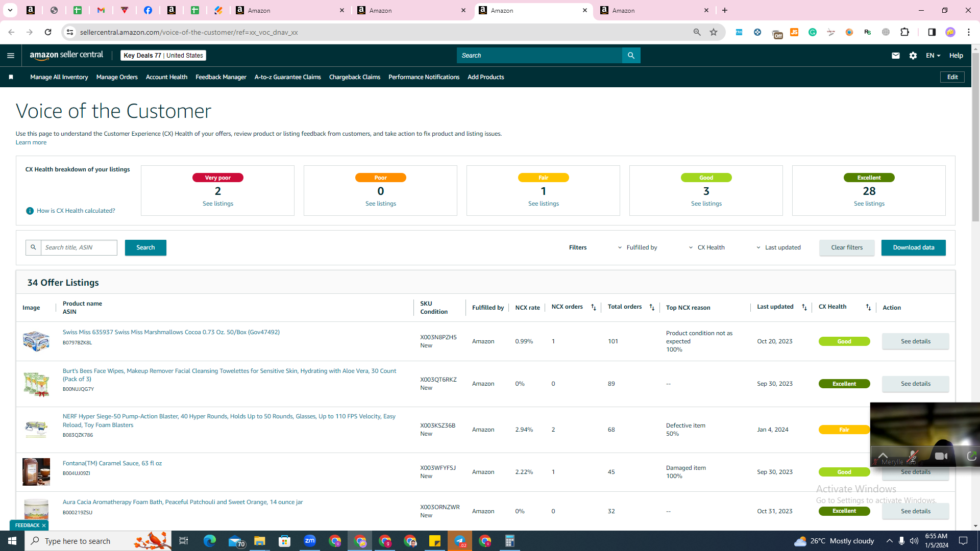Reload the current page
980x551 pixels.
coord(48,32)
